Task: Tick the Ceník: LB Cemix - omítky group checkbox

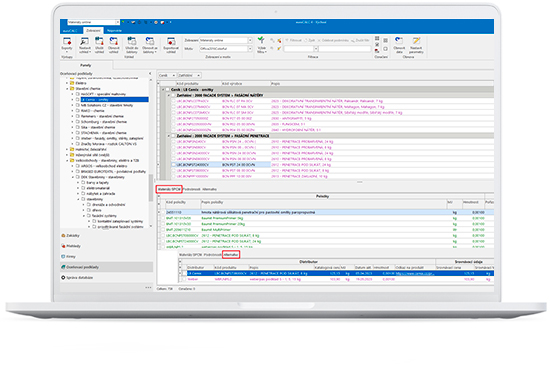Action: point(168,90)
